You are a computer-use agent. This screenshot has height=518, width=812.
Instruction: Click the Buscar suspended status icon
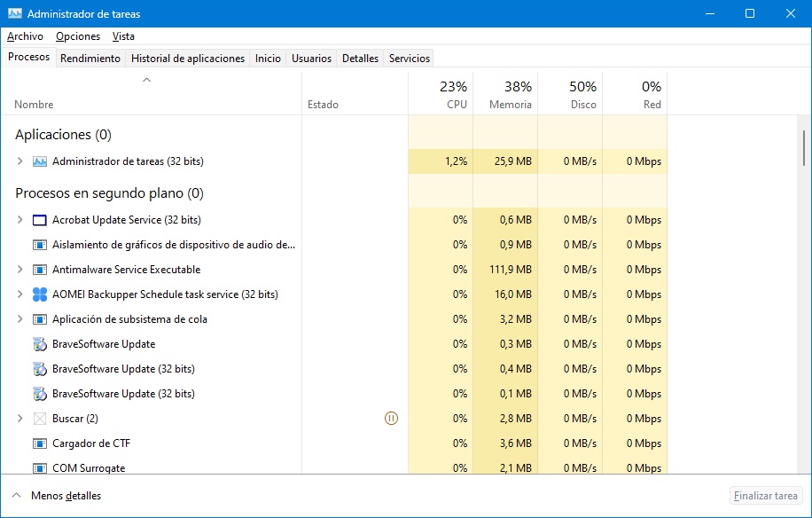(x=392, y=419)
